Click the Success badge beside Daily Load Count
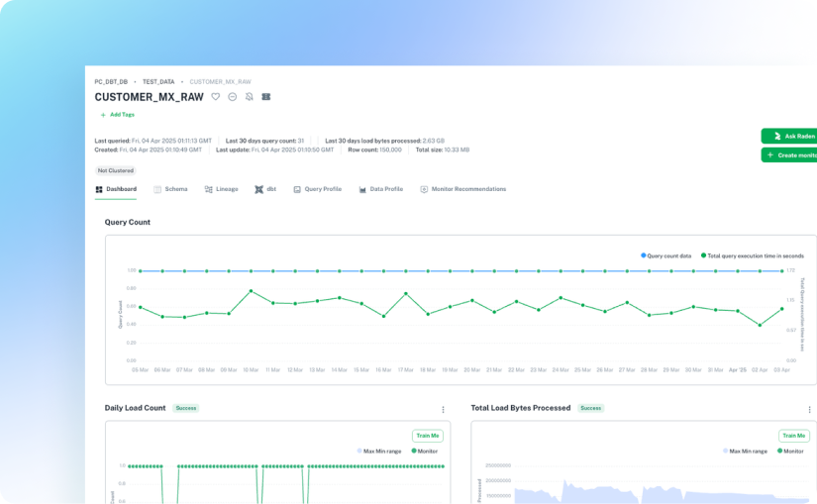The image size is (817, 504). tap(186, 408)
